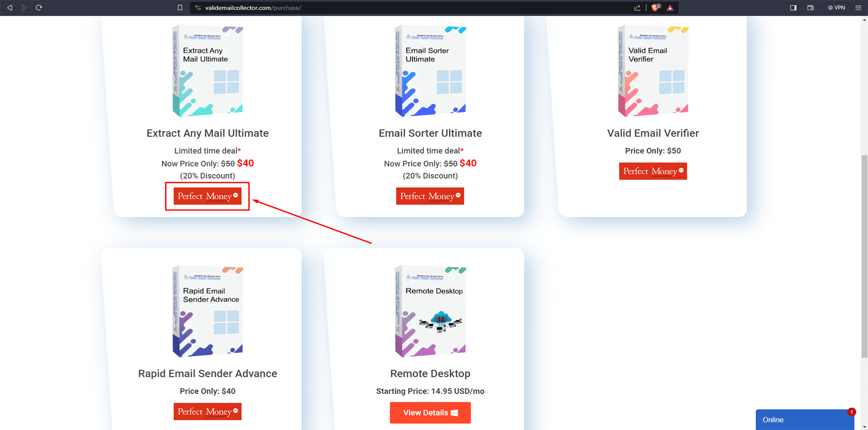
Task: Open the Online chat widget
Action: 805,420
